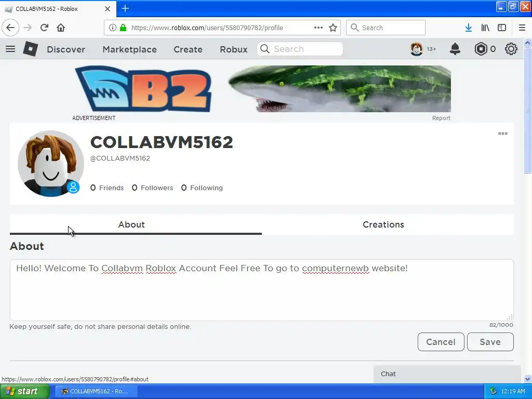Click the Roblox logo home icon
532x399 pixels.
31,49
